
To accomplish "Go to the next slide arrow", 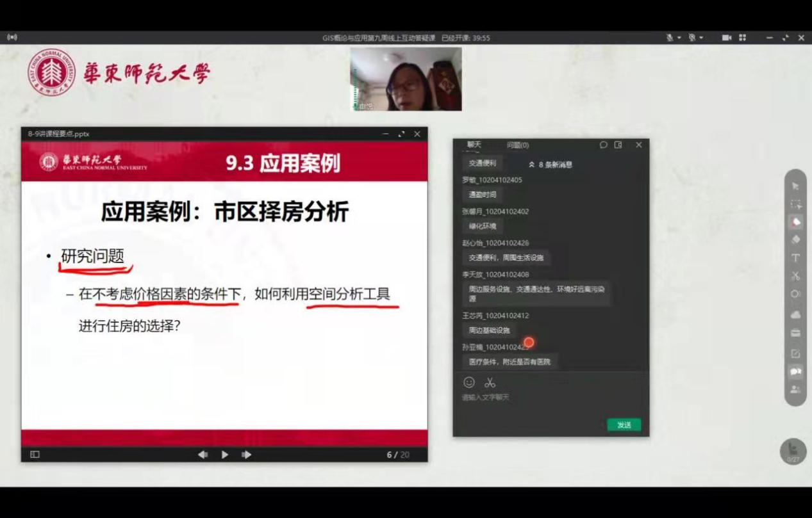I will point(246,455).
